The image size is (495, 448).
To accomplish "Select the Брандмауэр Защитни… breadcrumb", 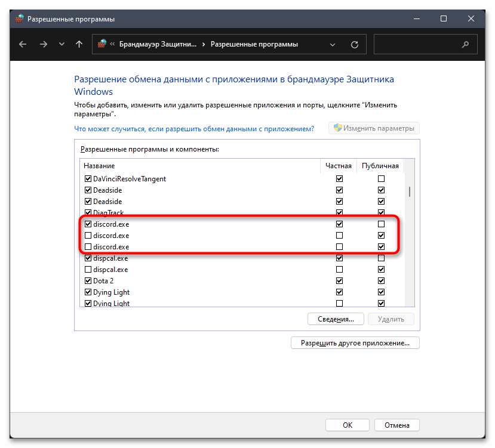I will coord(158,44).
